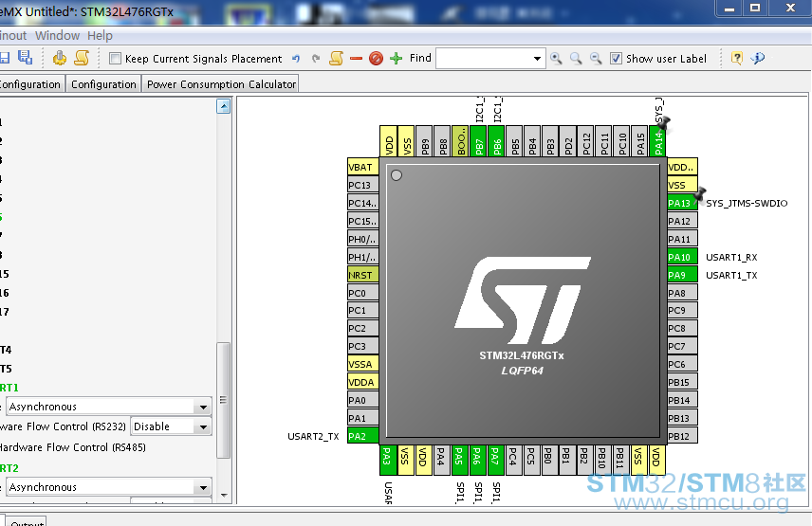Click the zoom to fit magnifier
The height and width of the screenshot is (526, 812).
pyautogui.click(x=576, y=59)
